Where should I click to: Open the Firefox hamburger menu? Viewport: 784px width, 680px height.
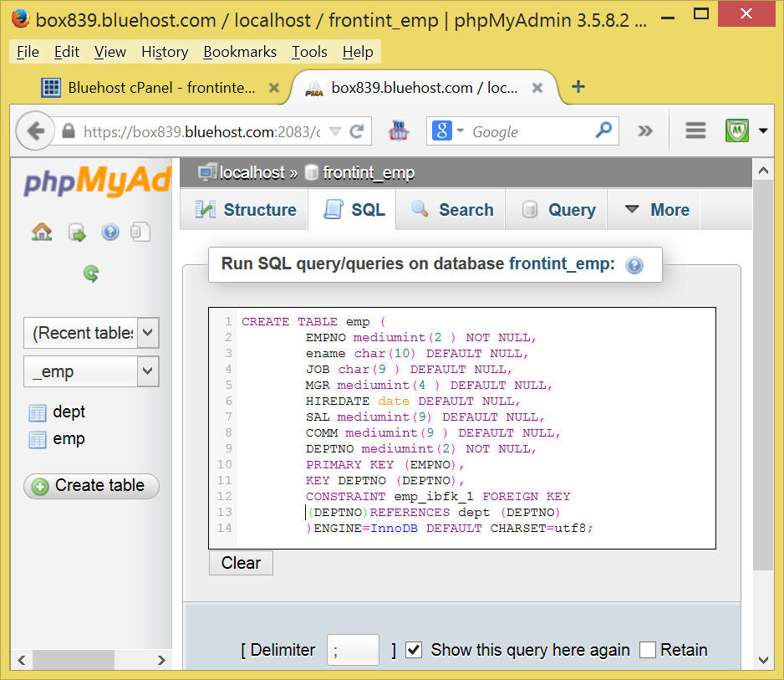pyautogui.click(x=695, y=131)
